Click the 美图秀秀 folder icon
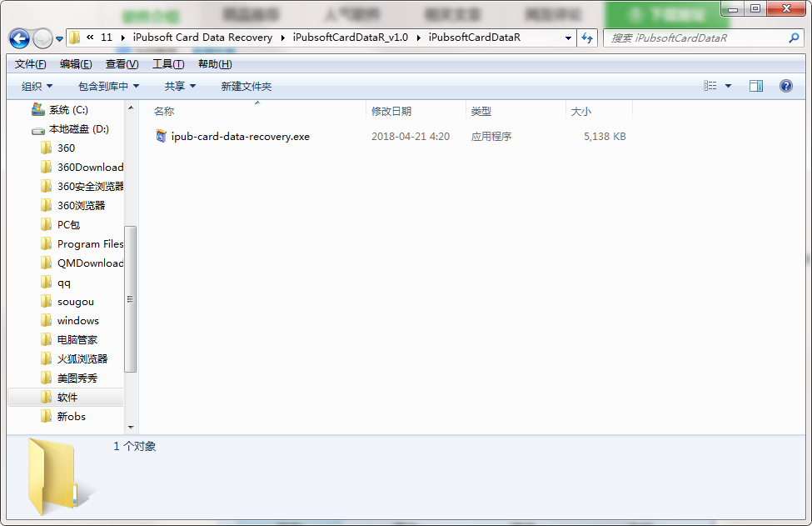 click(46, 378)
